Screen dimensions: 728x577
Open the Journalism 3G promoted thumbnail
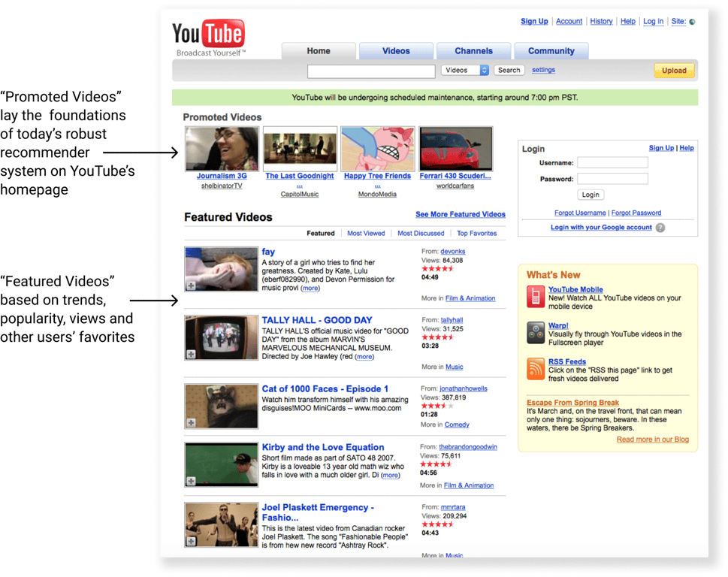tap(222, 149)
